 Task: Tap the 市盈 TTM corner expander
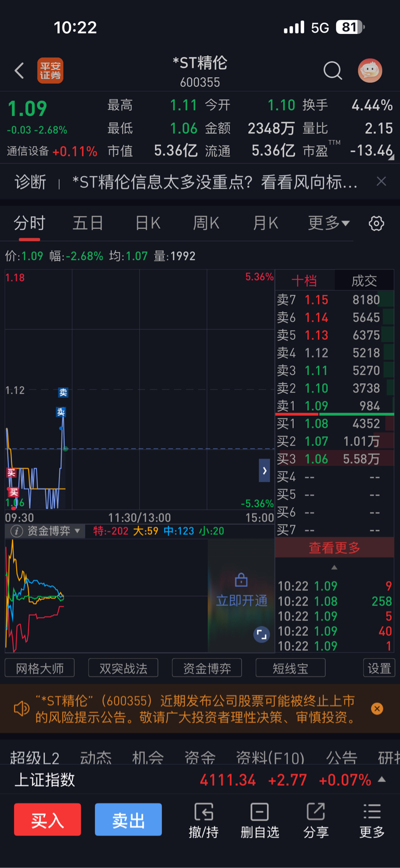[x=391, y=157]
